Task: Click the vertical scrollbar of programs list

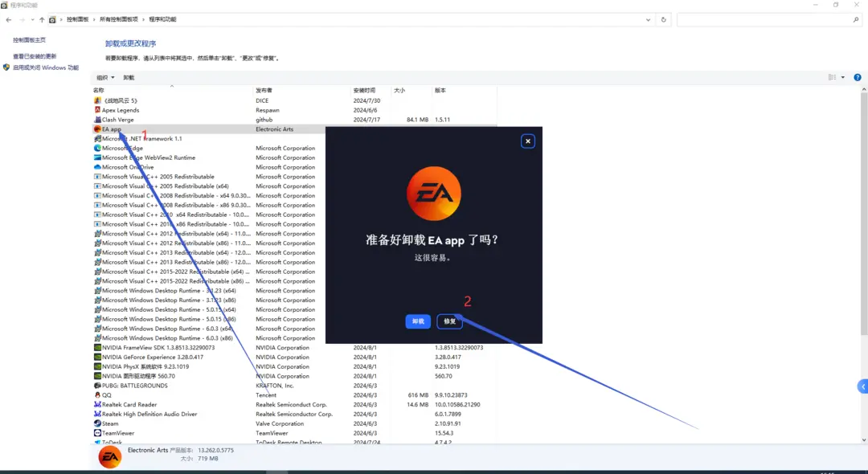Action: [x=864, y=215]
